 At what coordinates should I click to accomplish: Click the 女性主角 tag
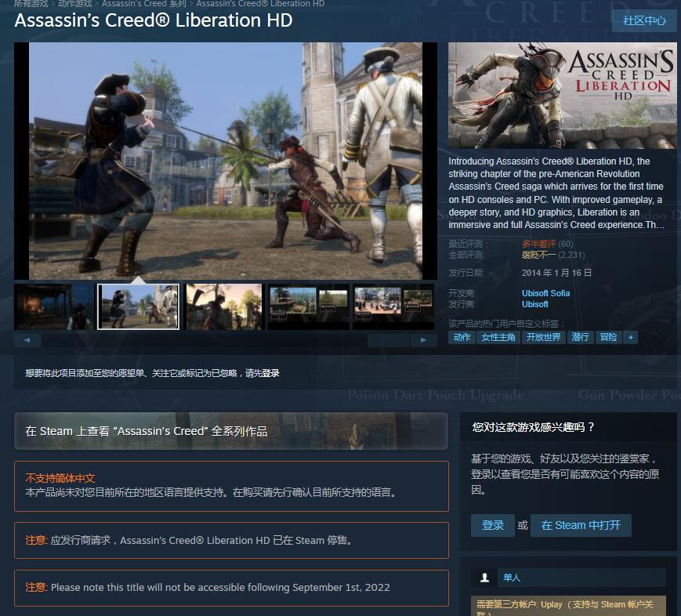[x=498, y=337]
